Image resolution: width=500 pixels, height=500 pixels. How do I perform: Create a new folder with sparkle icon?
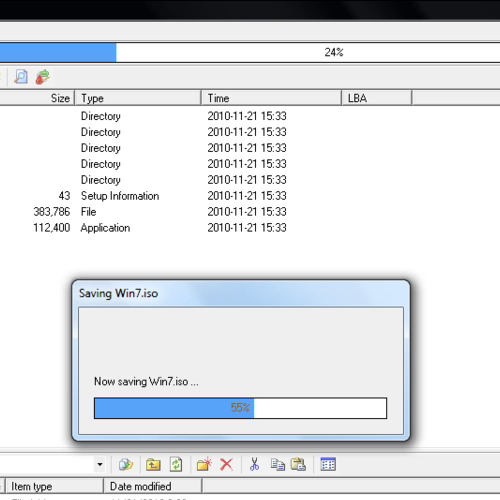click(x=204, y=464)
